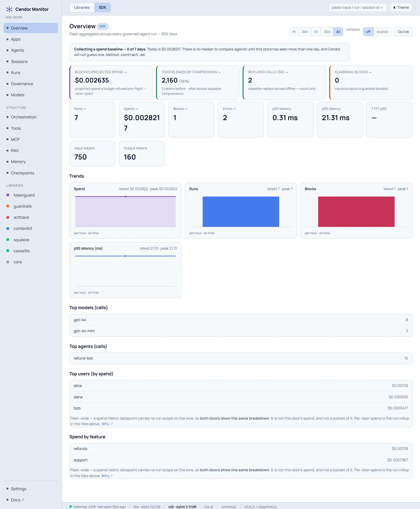The width and height of the screenshot is (420, 509).
Task: Click the sdk sqlite 2.9 MB status entry
Action: tap(182, 507)
